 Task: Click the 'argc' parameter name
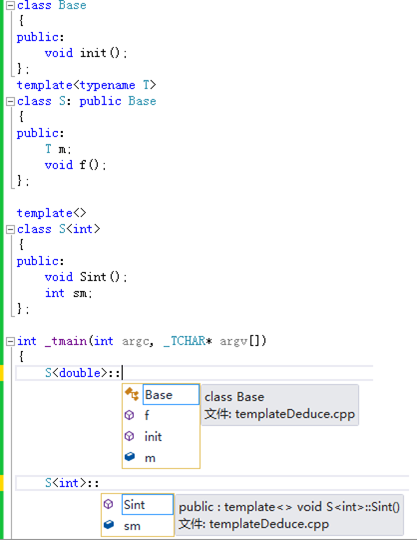tap(136, 342)
